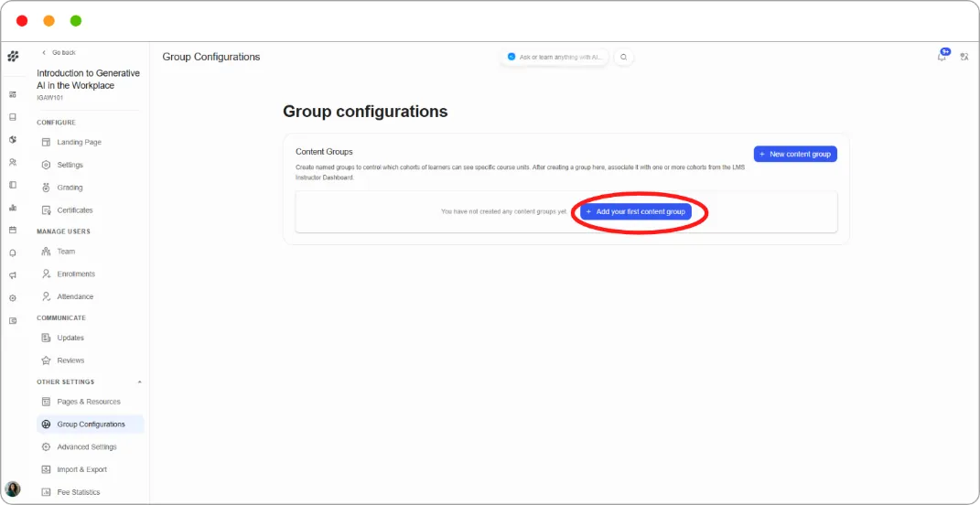Open the book icon in left rail
This screenshot has width=980, height=505.
coord(13,117)
